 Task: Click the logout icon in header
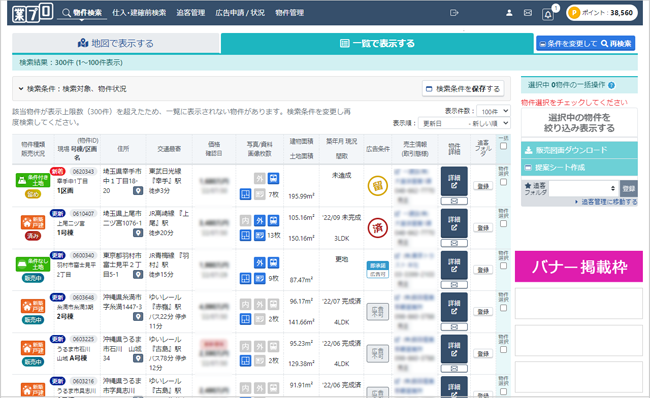point(454,13)
